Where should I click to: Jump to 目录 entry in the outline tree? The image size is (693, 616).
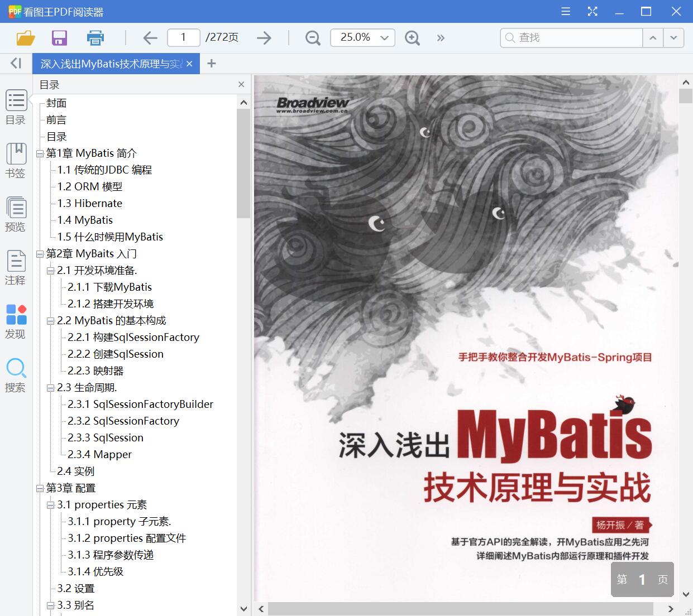pyautogui.click(x=56, y=137)
